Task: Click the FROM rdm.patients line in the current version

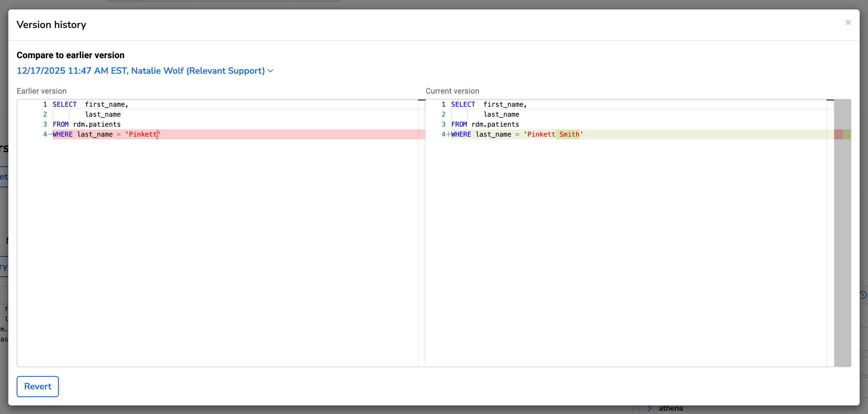Action: pyautogui.click(x=485, y=124)
